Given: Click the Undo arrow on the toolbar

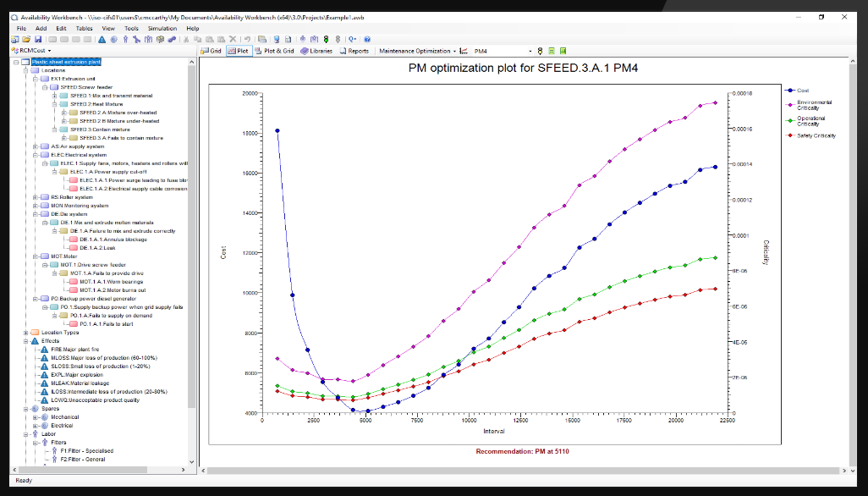Looking at the screenshot, I should 248,39.
